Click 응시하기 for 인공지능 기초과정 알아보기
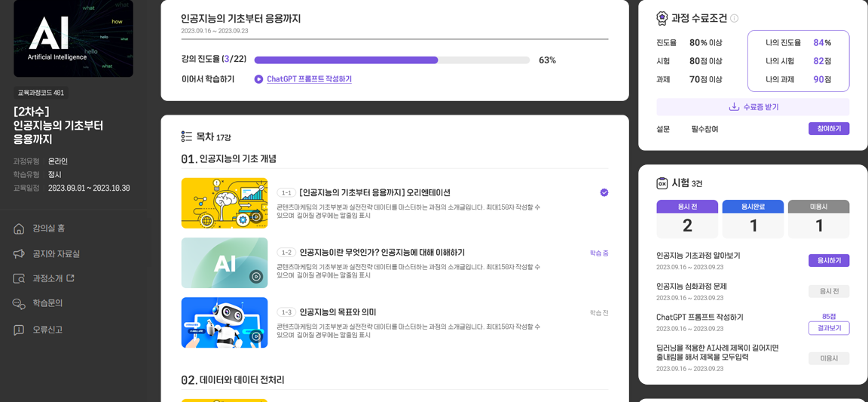Viewport: 868px width, 402px height. pyautogui.click(x=829, y=260)
